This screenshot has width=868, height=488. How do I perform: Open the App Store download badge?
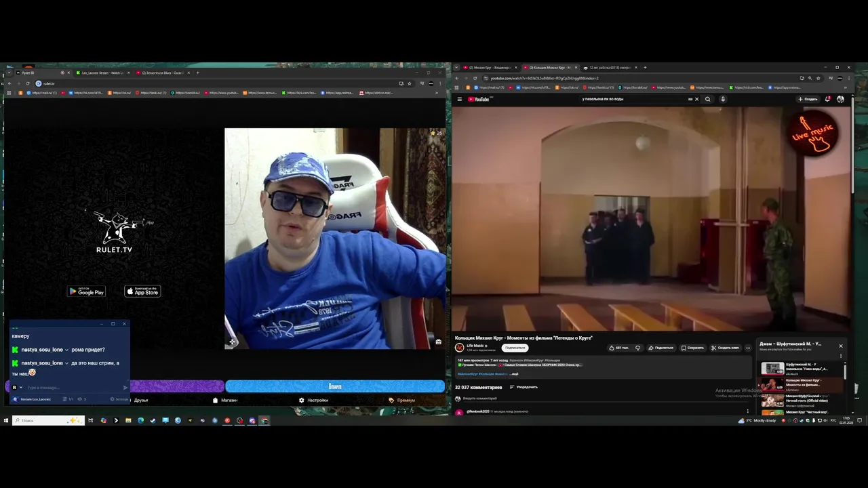click(142, 291)
